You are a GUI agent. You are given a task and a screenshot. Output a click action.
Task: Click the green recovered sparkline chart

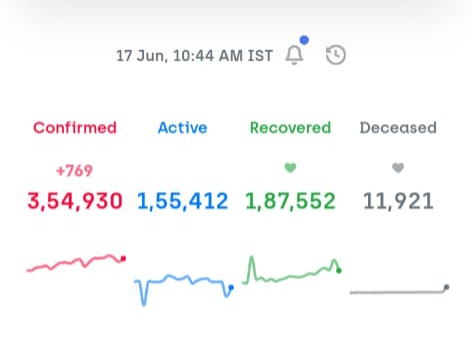click(x=292, y=270)
